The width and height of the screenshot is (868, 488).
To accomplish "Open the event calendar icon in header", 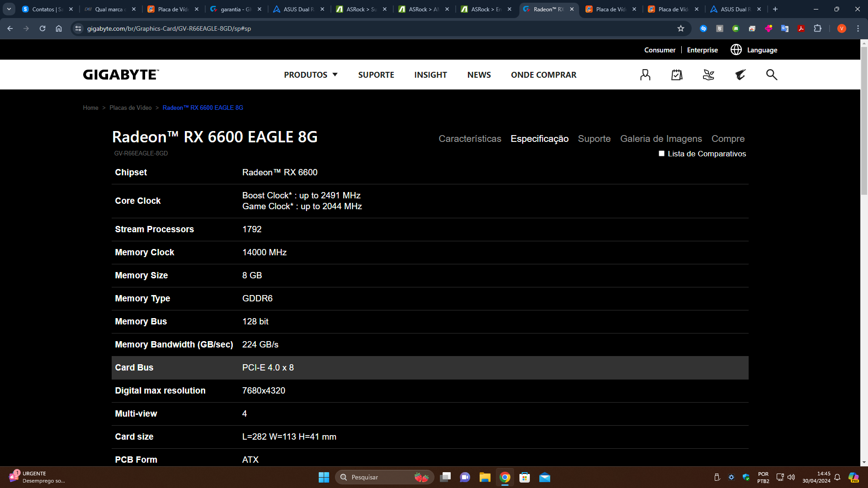I will pos(677,75).
